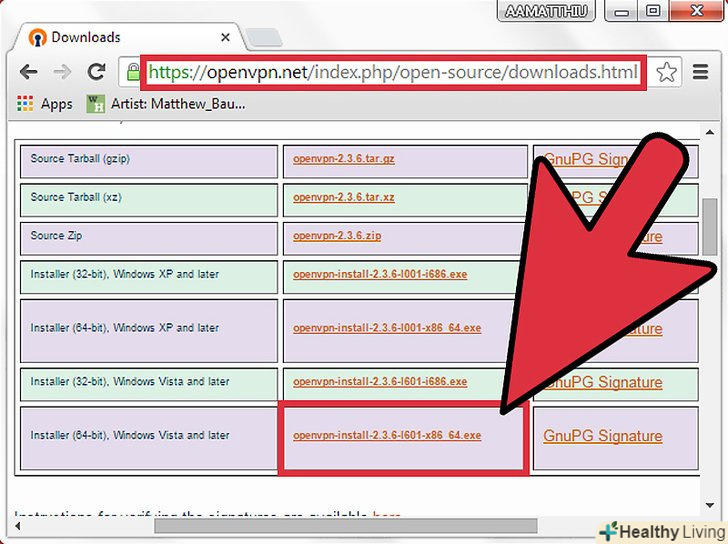
Task: Click the vertical scrollbar down arrow
Action: [710, 505]
